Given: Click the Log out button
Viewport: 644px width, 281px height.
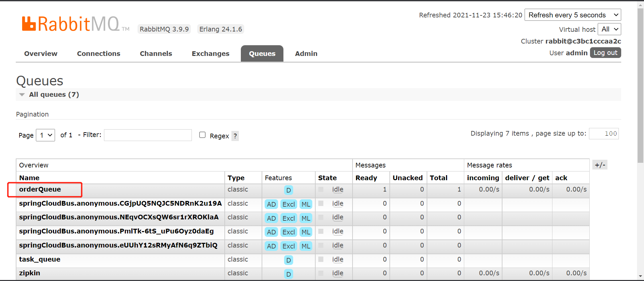Looking at the screenshot, I should pyautogui.click(x=605, y=53).
